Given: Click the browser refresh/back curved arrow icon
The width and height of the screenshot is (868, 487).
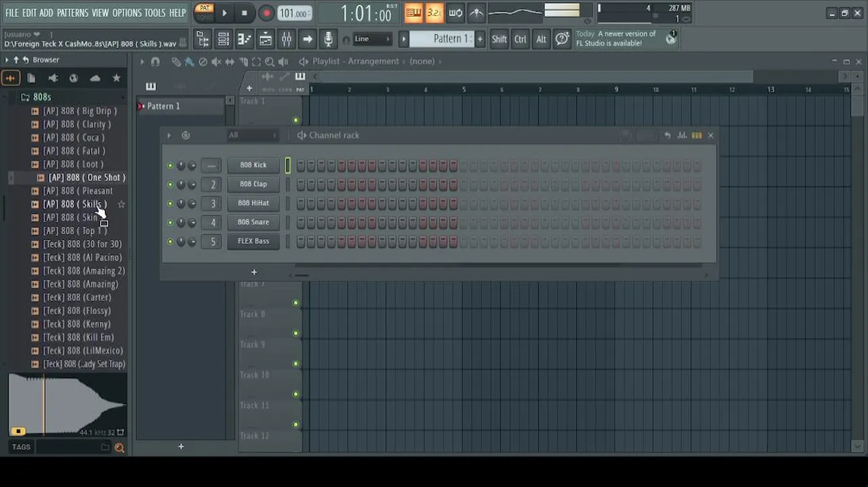Looking at the screenshot, I should [26, 60].
